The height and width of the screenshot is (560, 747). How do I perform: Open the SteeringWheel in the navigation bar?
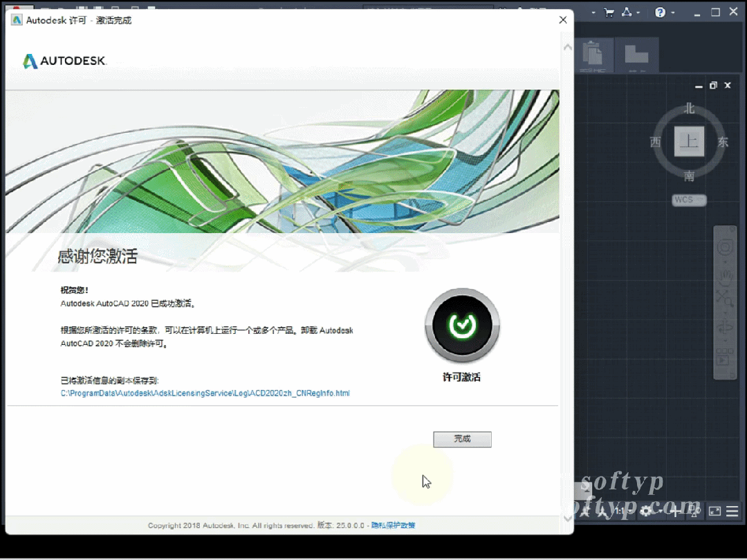pos(725,248)
